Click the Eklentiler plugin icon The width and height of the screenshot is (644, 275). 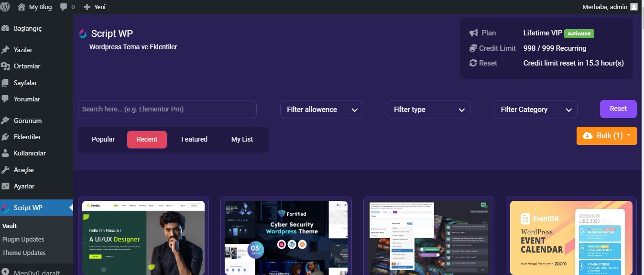(6, 137)
